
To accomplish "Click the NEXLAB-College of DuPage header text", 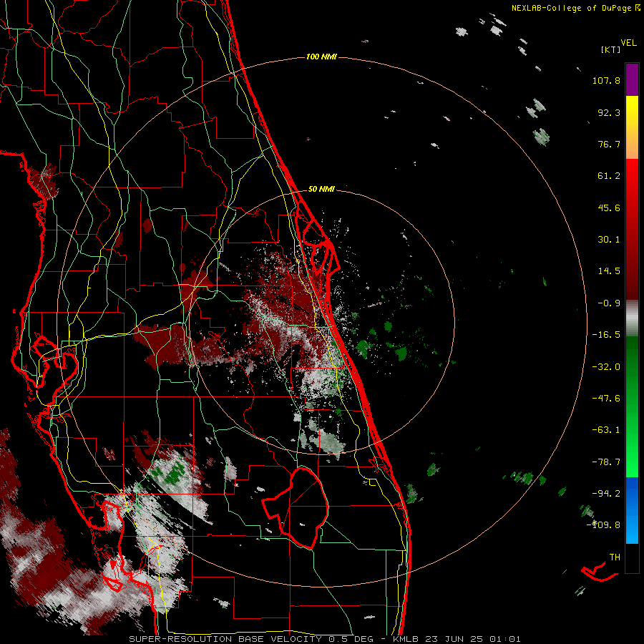I will [x=571, y=8].
